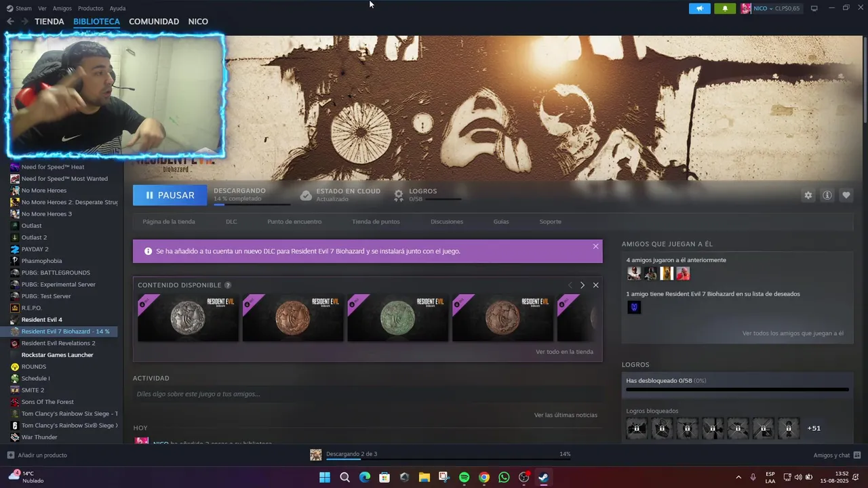Open Discusiones link
868x488 pixels.
447,222
